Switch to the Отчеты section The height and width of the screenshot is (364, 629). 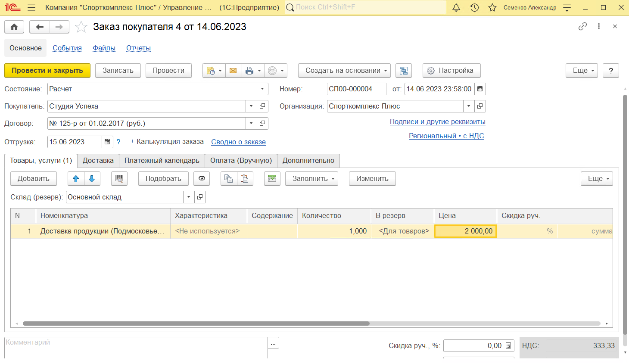click(x=138, y=48)
